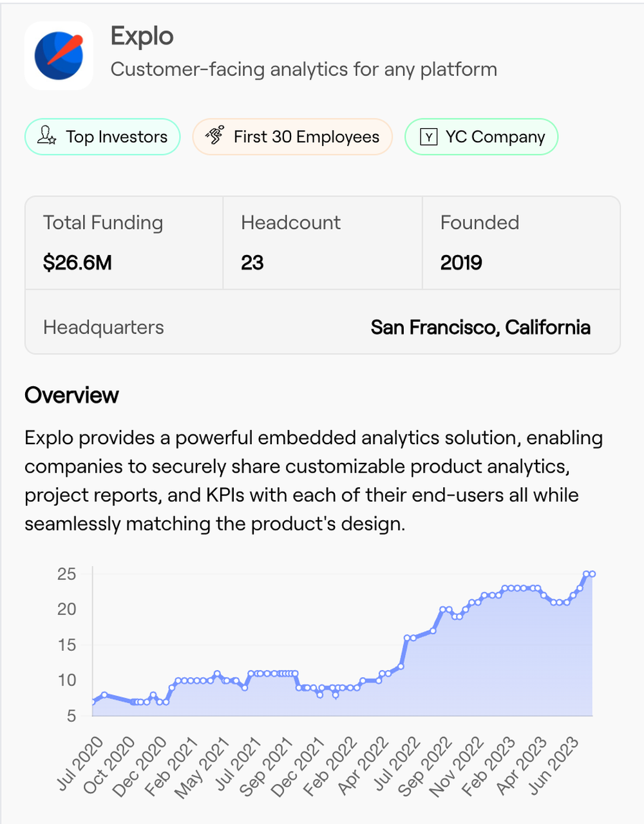This screenshot has width=644, height=824.
Task: Click the running person icon in First 30 Employees badge
Action: coord(215,135)
